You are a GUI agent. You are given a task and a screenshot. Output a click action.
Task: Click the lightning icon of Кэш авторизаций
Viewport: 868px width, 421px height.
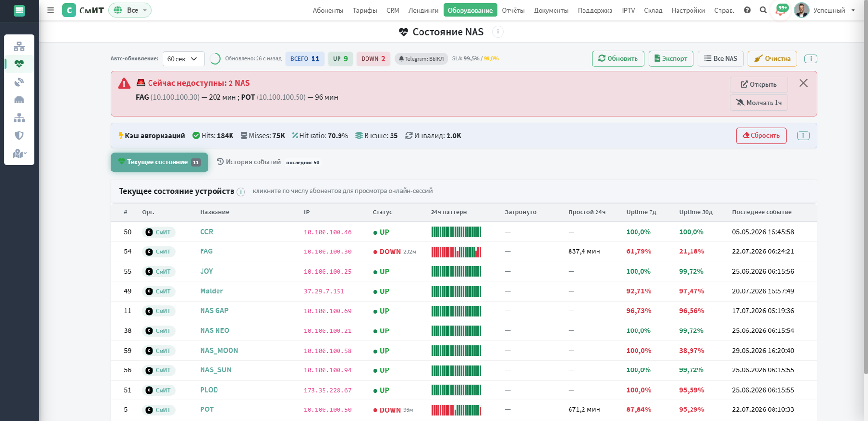[x=121, y=135]
